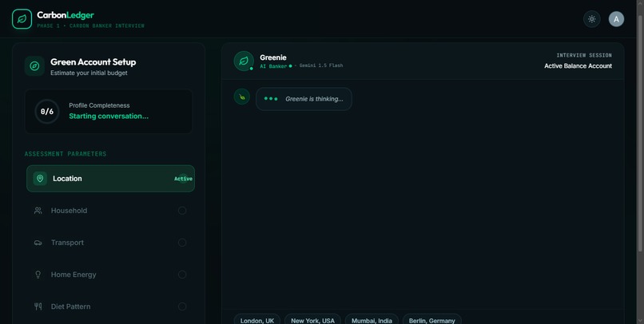The height and width of the screenshot is (324, 644).
Task: Select the Household status circle
Action: [182, 211]
